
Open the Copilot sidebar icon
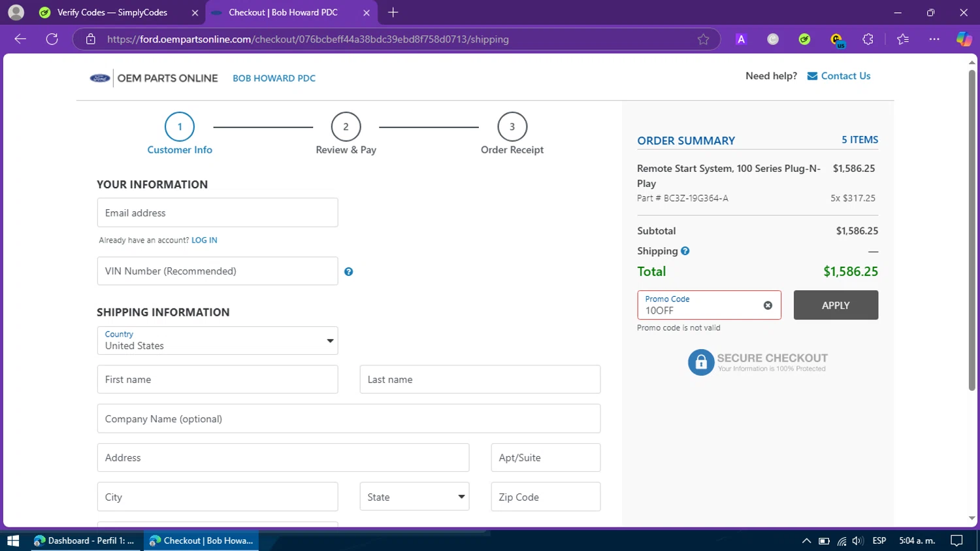pos(964,39)
